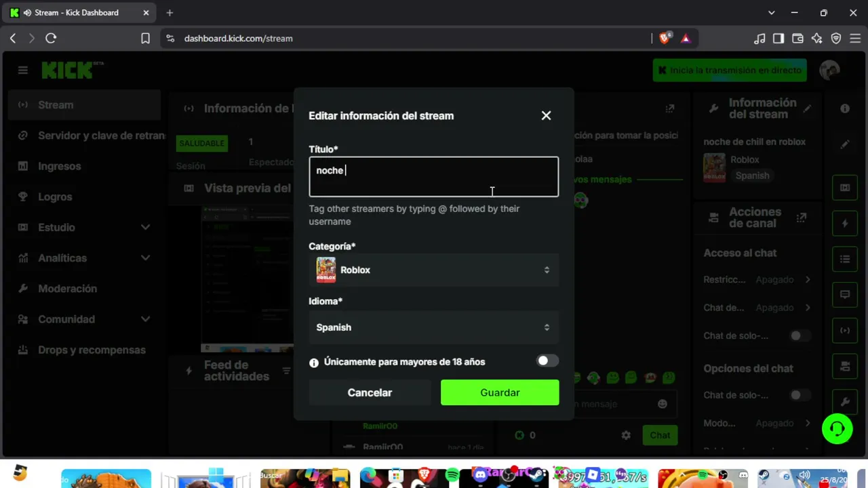868x488 pixels.
Task: Expand the Restricción chat access row
Action: [757, 279]
